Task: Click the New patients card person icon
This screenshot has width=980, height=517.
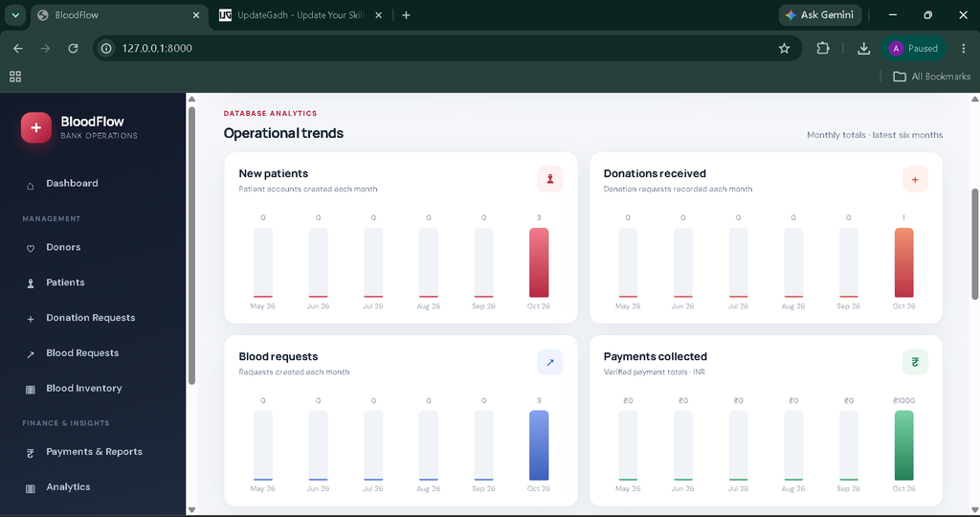Action: [x=550, y=179]
